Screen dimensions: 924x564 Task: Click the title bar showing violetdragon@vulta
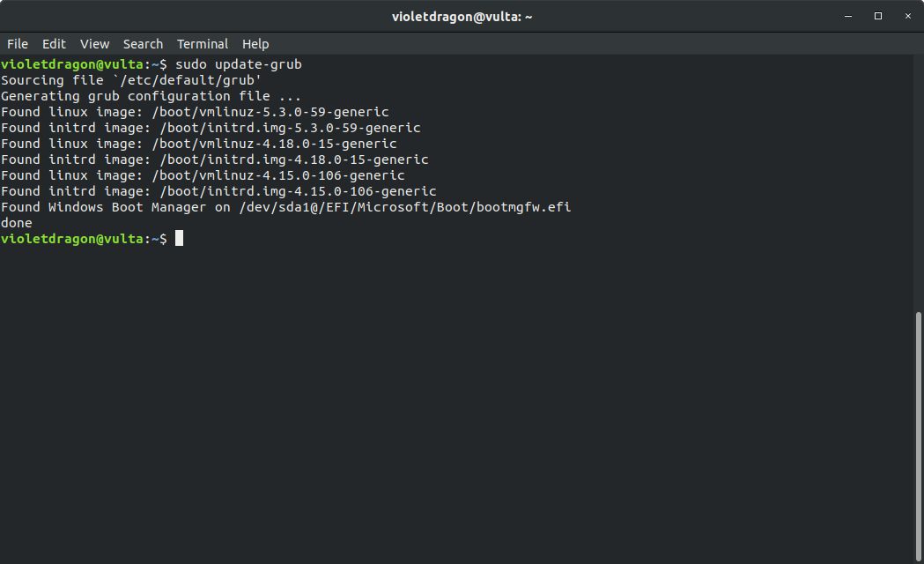pyautogui.click(x=462, y=16)
